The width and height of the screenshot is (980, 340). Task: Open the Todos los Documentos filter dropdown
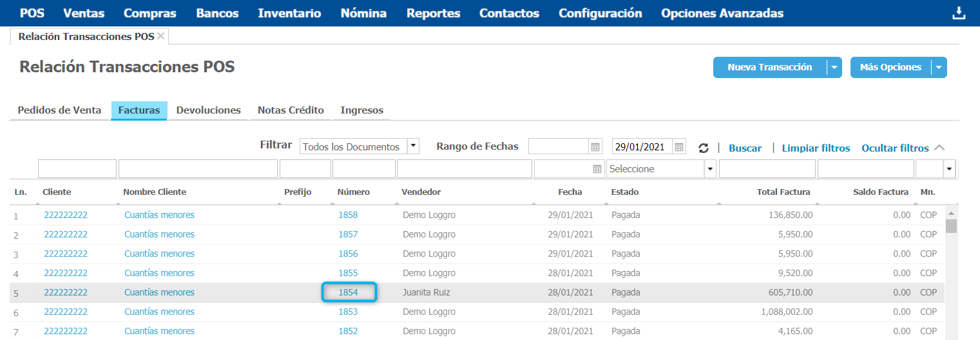(x=413, y=146)
